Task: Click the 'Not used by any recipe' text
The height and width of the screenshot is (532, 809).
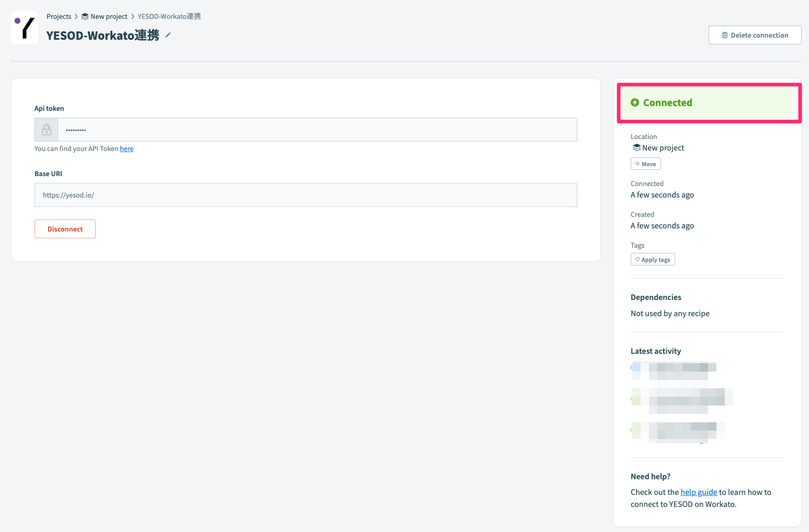Action: coord(670,314)
